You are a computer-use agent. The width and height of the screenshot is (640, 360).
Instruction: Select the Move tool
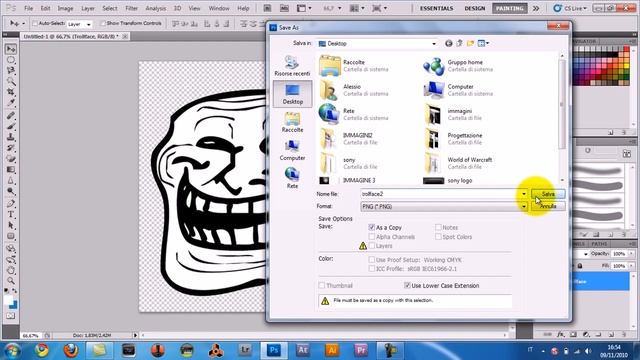click(x=11, y=49)
